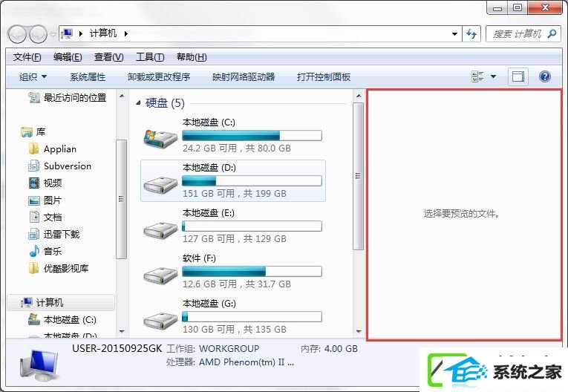Screen dimensions: 568x392
Task: Open the Music library icon
Action: 34,251
